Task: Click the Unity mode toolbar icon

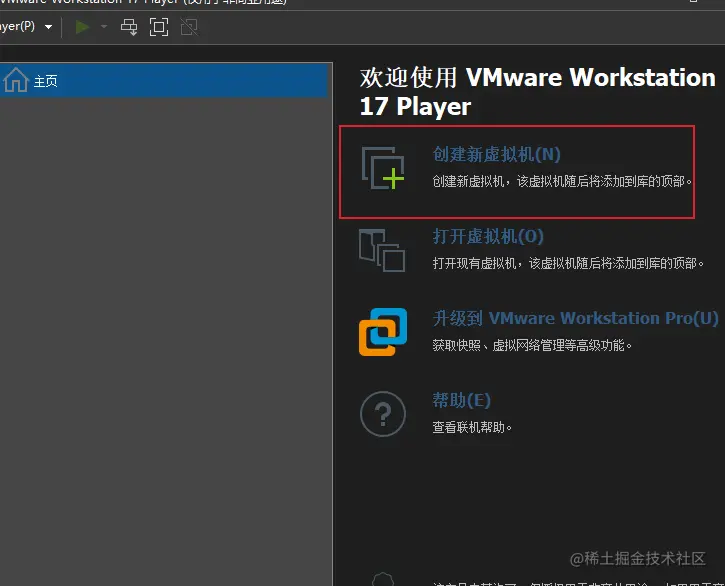Action: (189, 27)
